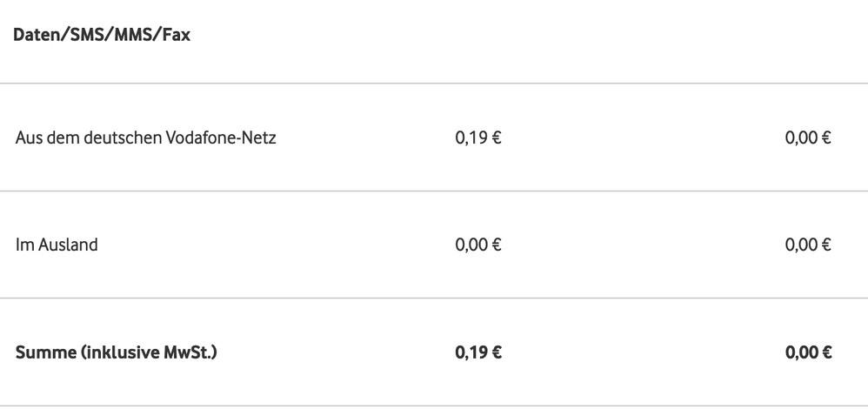The image size is (868, 416).
Task: Select the last 0,00 € in Im Ausland row
Action: [x=808, y=245]
